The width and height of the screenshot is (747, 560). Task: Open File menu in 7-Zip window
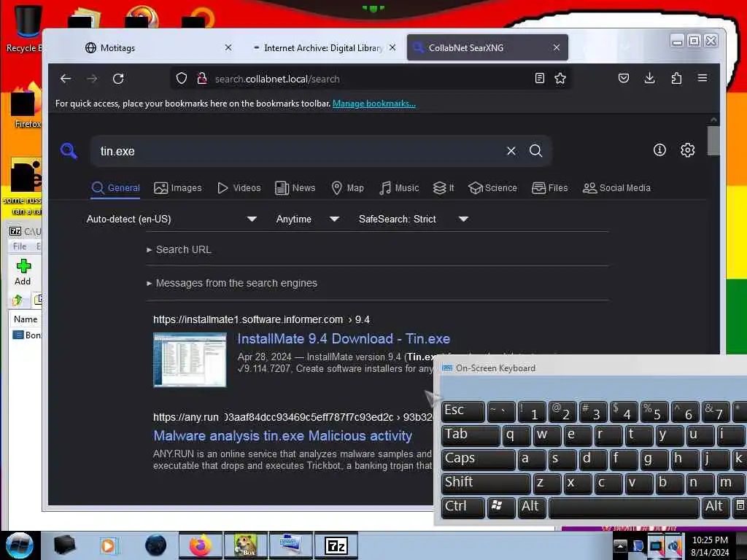click(20, 246)
